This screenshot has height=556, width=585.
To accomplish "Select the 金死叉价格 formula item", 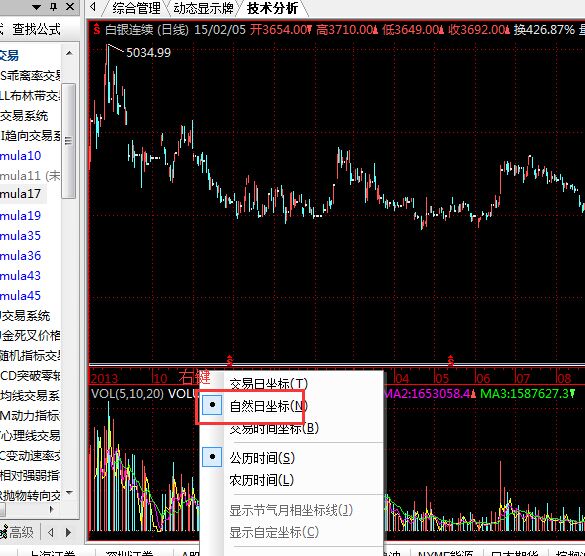I will (x=30, y=336).
